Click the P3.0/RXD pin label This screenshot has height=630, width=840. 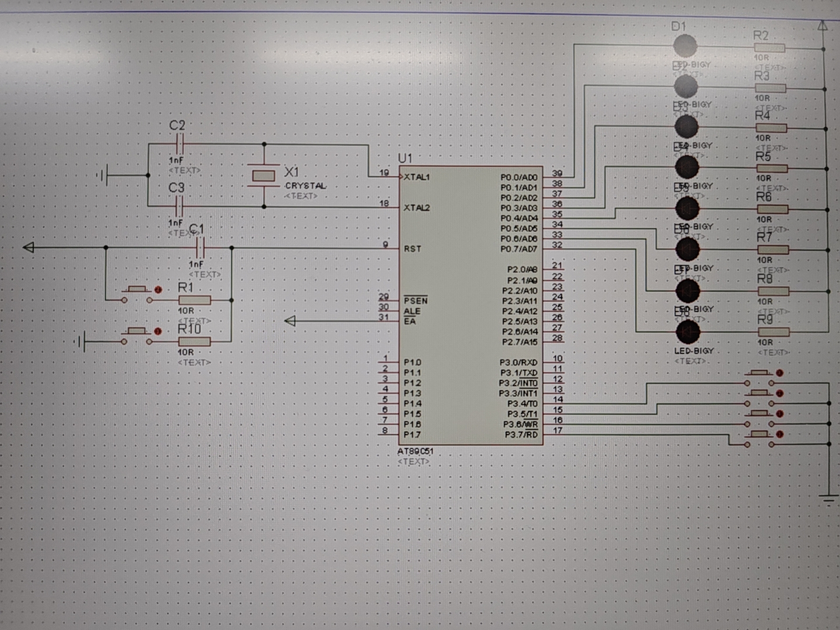519,363
